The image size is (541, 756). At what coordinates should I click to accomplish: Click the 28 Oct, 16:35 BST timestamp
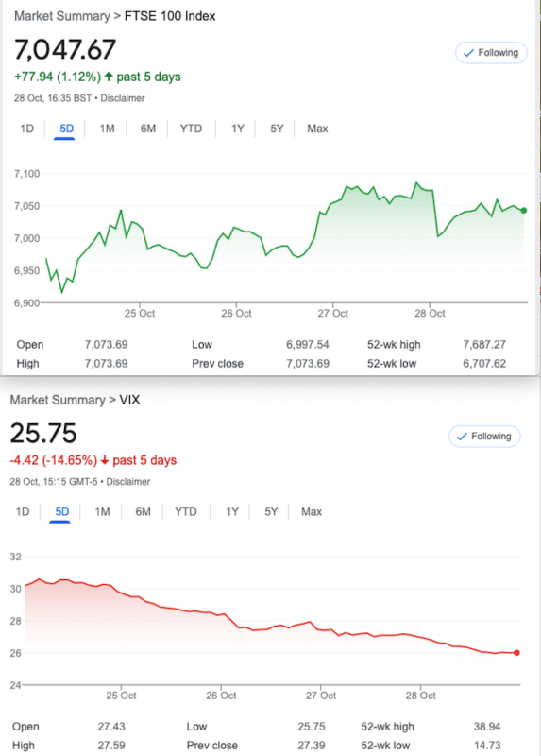(x=53, y=98)
